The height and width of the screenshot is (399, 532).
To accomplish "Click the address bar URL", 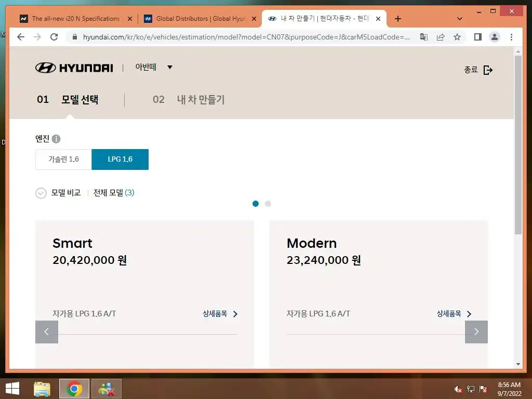I will pyautogui.click(x=246, y=37).
